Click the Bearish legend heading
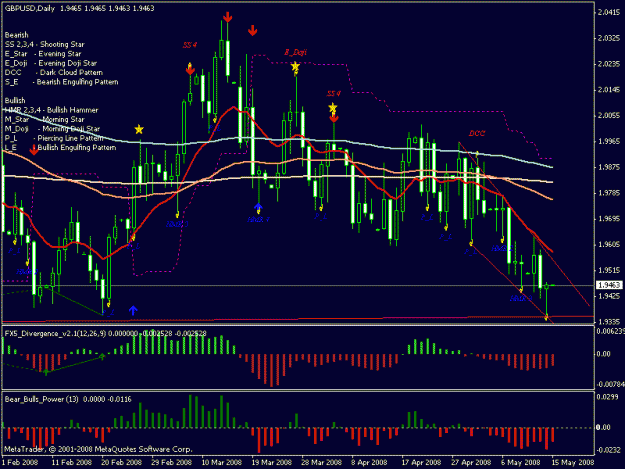 [16, 35]
